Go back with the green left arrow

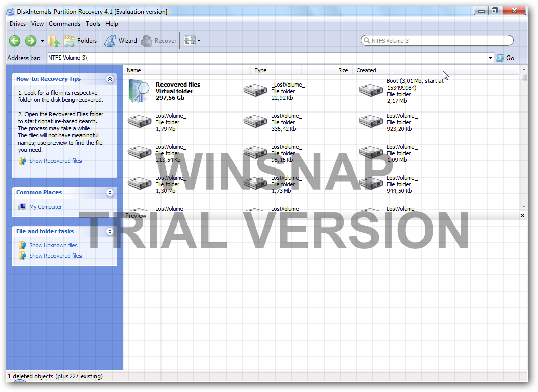14,41
